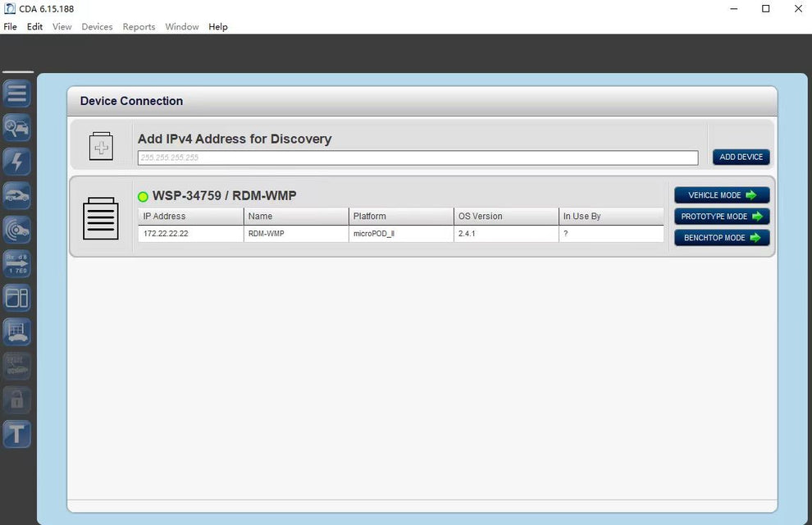Click the VEHICLE MODE button
This screenshot has width=812, height=525.
721,194
